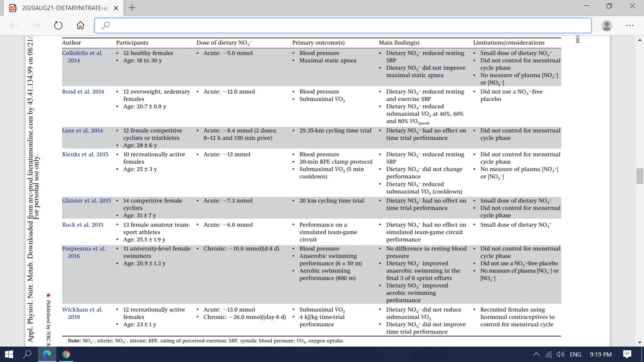Open Collofello et al. 2014 reference link

pos(82,57)
